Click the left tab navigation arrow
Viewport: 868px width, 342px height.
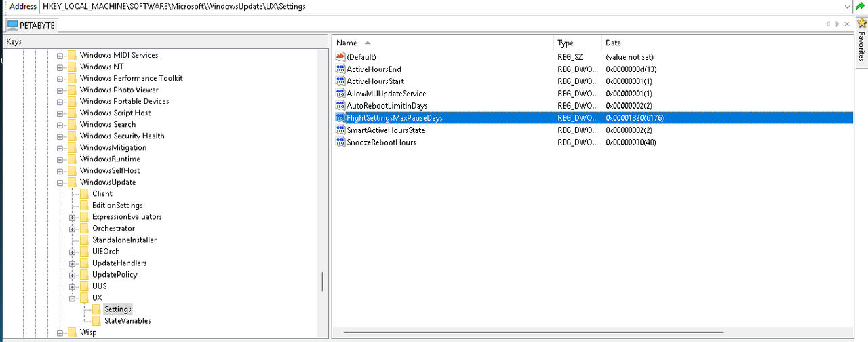pyautogui.click(x=827, y=24)
